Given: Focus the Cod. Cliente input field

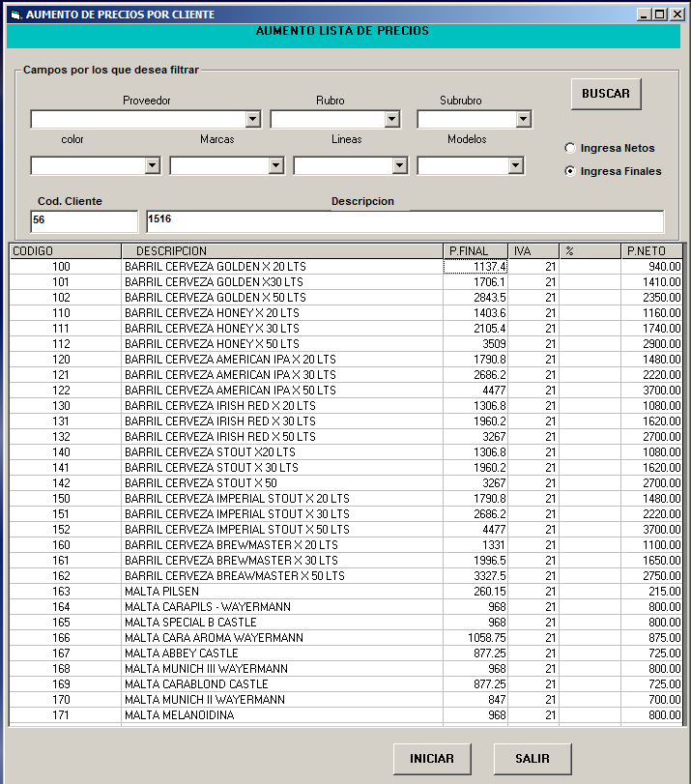Looking at the screenshot, I should [x=84, y=221].
